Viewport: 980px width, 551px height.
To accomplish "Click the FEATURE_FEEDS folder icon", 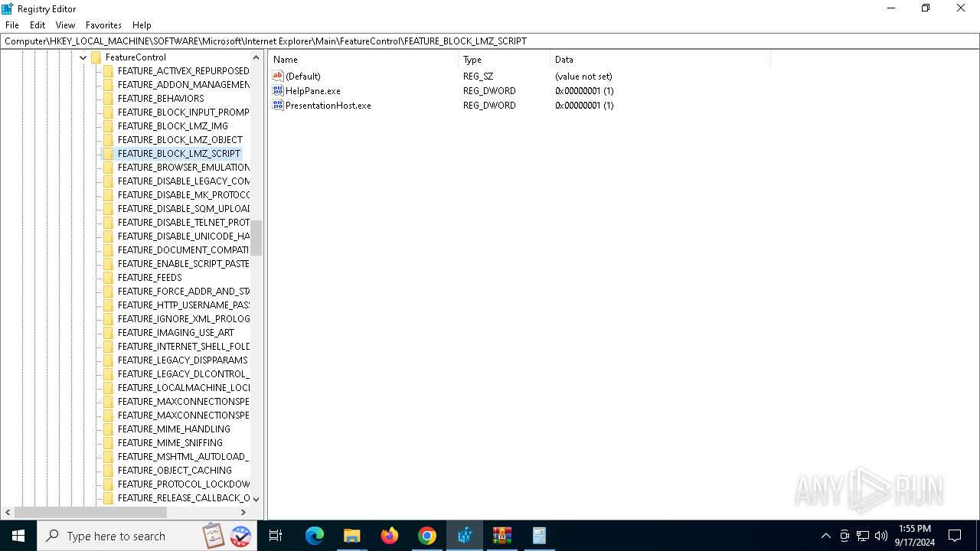I will [108, 278].
